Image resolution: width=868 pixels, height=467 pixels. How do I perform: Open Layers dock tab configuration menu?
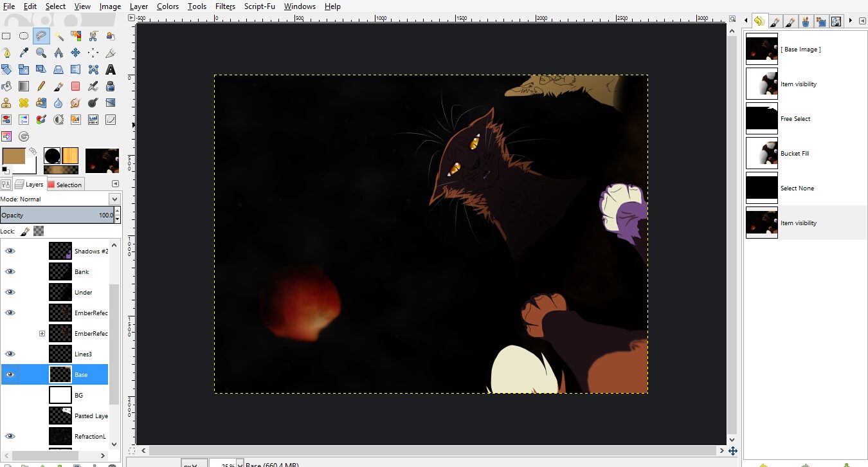point(114,184)
